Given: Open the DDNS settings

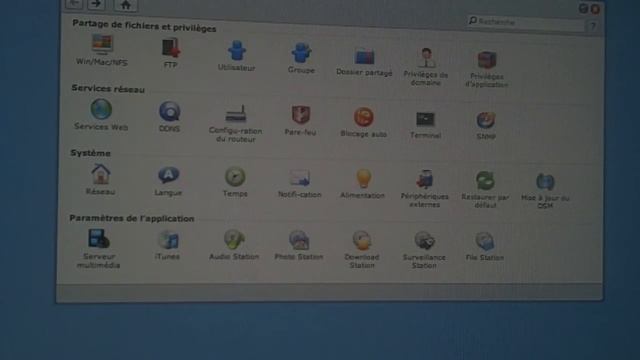Looking at the screenshot, I should click(x=169, y=117).
